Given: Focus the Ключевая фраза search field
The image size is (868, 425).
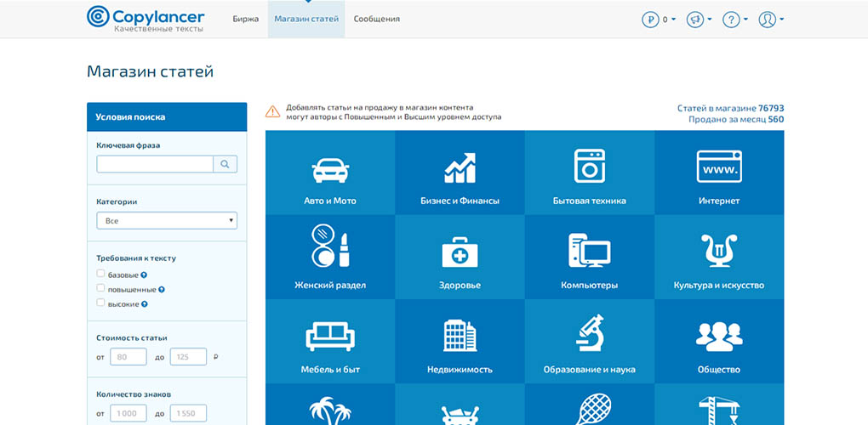Looking at the screenshot, I should point(155,164).
